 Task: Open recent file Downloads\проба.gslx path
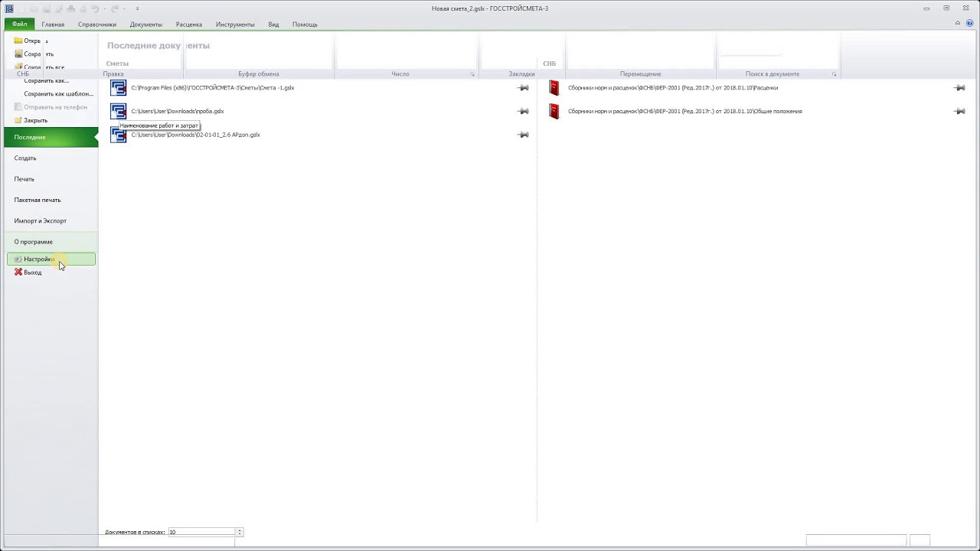click(x=178, y=111)
